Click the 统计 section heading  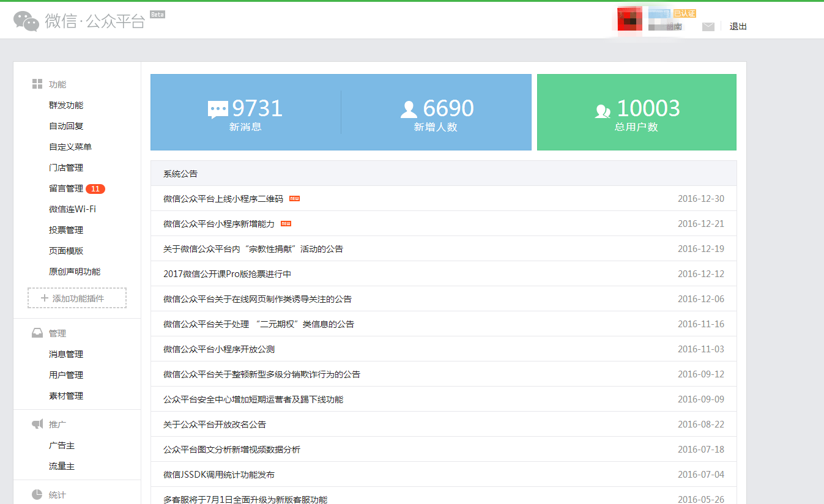58,495
